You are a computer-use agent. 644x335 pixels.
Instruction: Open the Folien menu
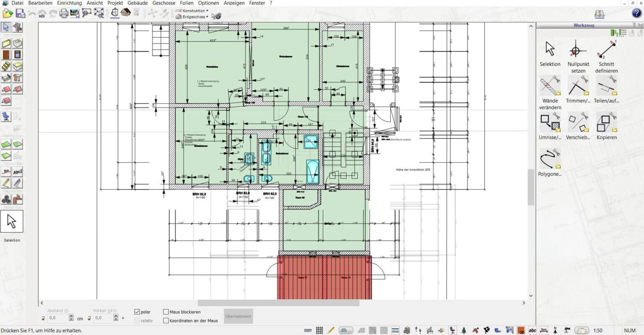187,3
